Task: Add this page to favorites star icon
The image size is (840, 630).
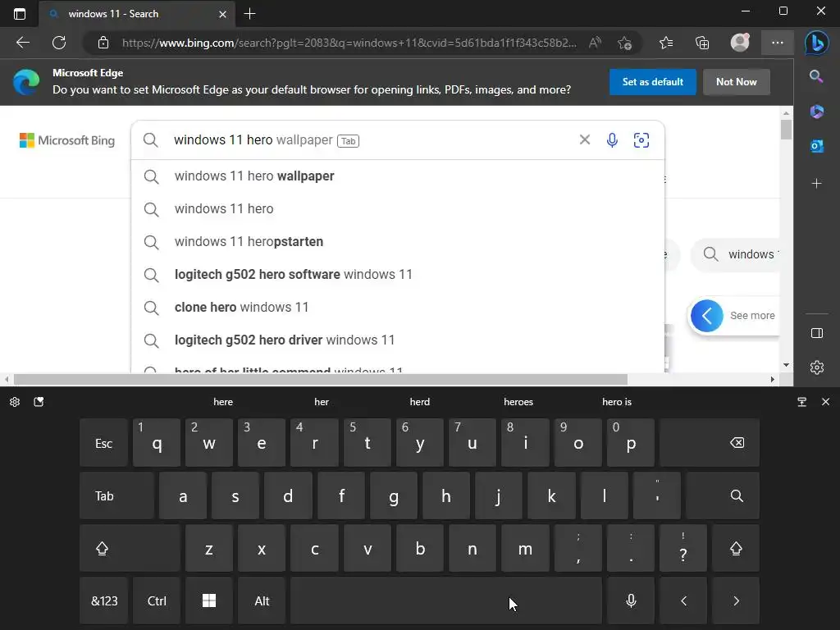Action: tap(624, 43)
